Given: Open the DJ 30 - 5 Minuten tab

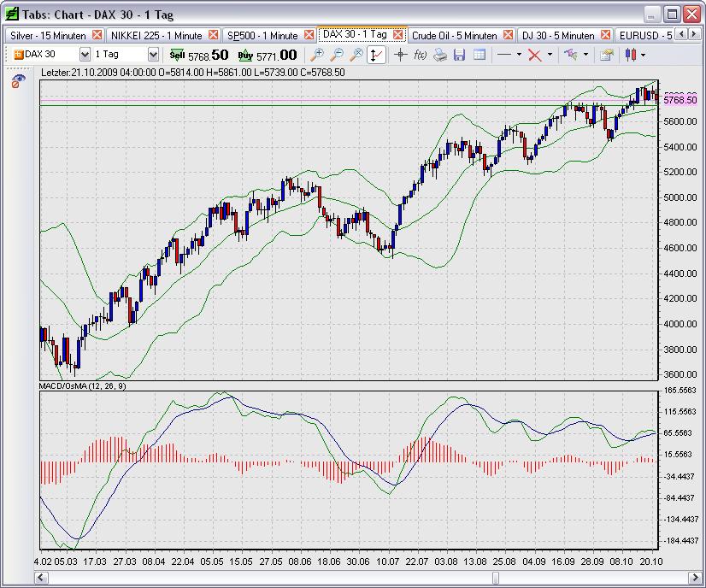Looking at the screenshot, I should pyautogui.click(x=558, y=35).
